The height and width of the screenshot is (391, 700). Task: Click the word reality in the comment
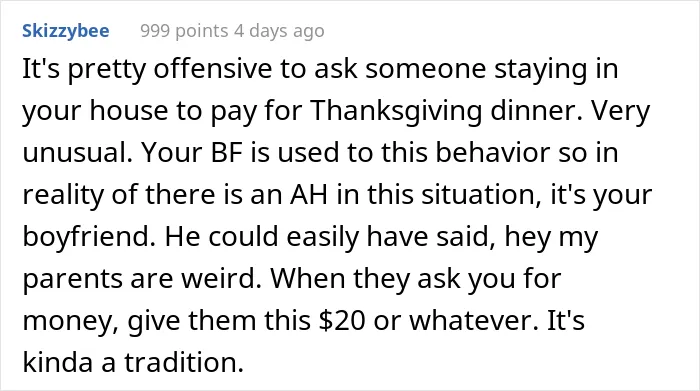tap(63, 196)
